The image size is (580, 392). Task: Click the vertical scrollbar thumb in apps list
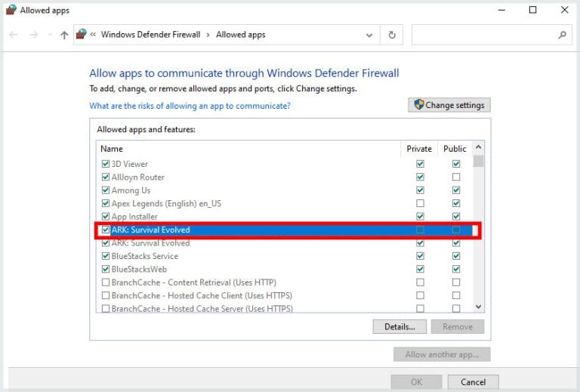click(x=478, y=161)
